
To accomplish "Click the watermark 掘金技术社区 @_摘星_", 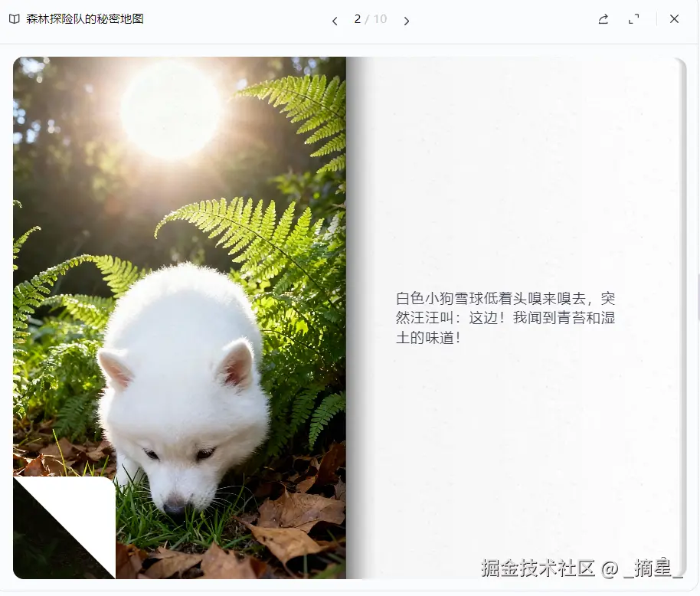I will tap(582, 568).
